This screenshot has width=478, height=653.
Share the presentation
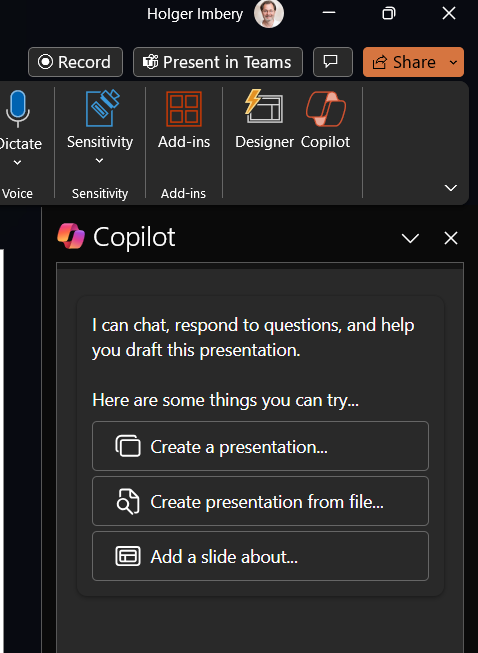tap(404, 62)
